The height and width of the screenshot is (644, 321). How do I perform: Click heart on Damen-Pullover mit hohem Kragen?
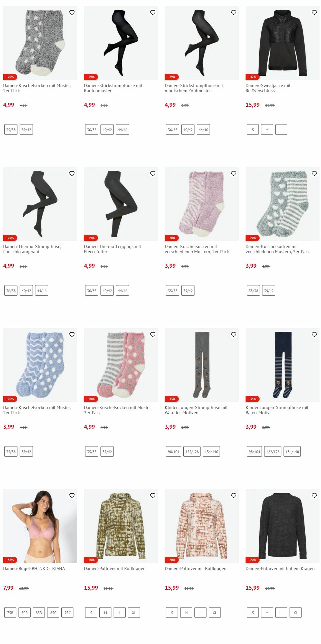314,495
